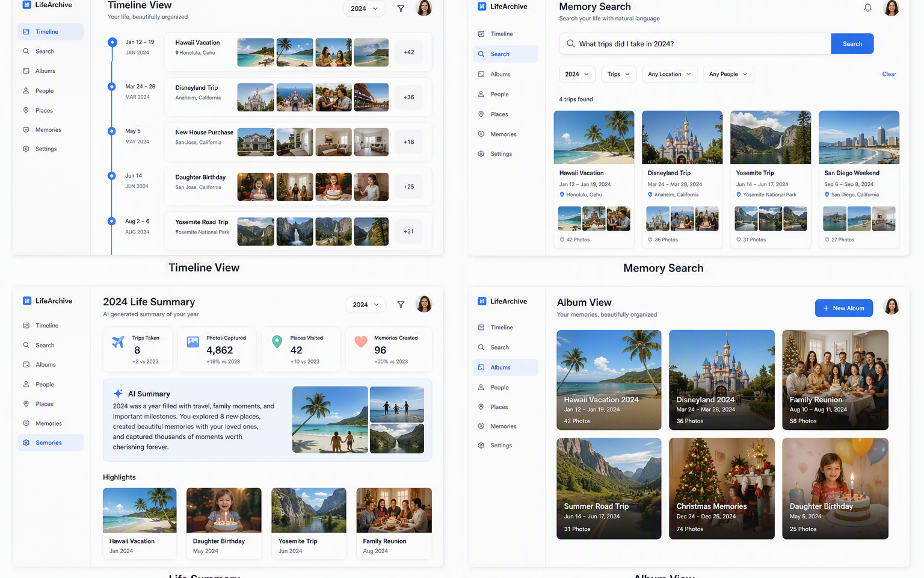
Task: Click the Search icon in Life Summary sidebar
Action: (x=26, y=345)
